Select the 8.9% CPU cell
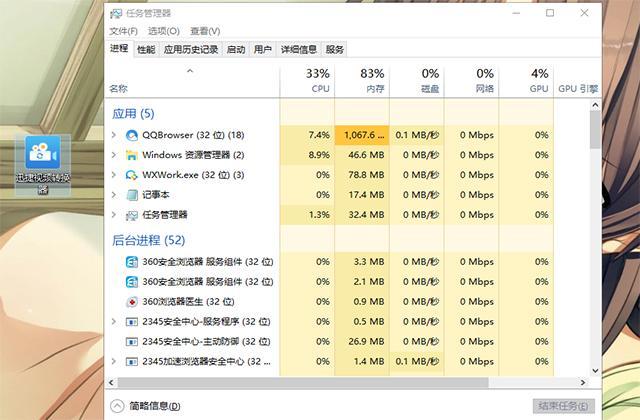This screenshot has width=640, height=420. (307, 155)
